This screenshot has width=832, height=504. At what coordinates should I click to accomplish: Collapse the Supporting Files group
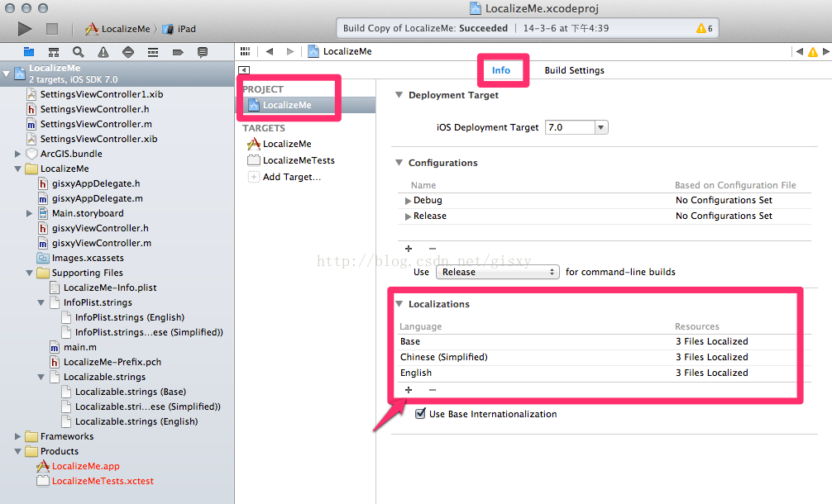coord(29,273)
